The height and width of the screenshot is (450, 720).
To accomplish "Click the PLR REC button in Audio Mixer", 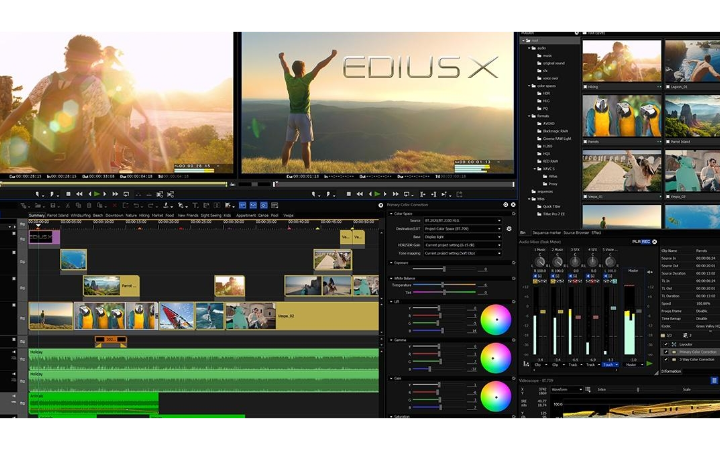I will point(642,241).
